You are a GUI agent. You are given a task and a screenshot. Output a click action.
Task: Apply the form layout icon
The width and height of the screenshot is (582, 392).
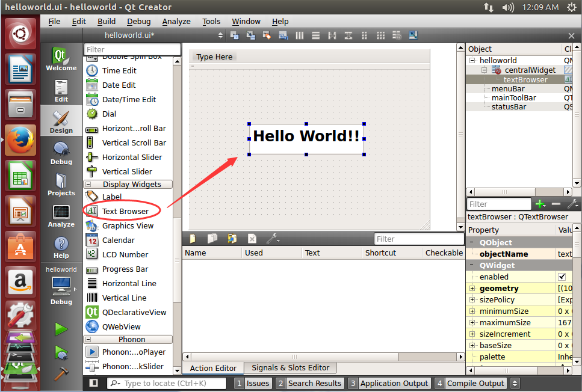pyautogui.click(x=365, y=35)
